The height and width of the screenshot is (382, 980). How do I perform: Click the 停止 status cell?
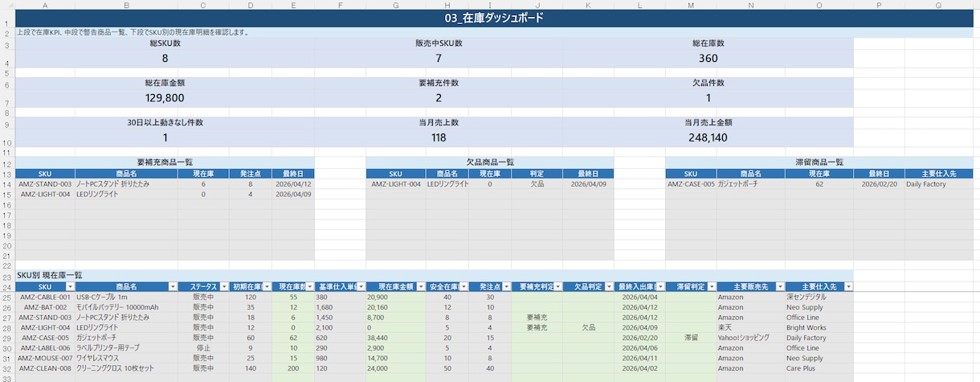coord(203,348)
